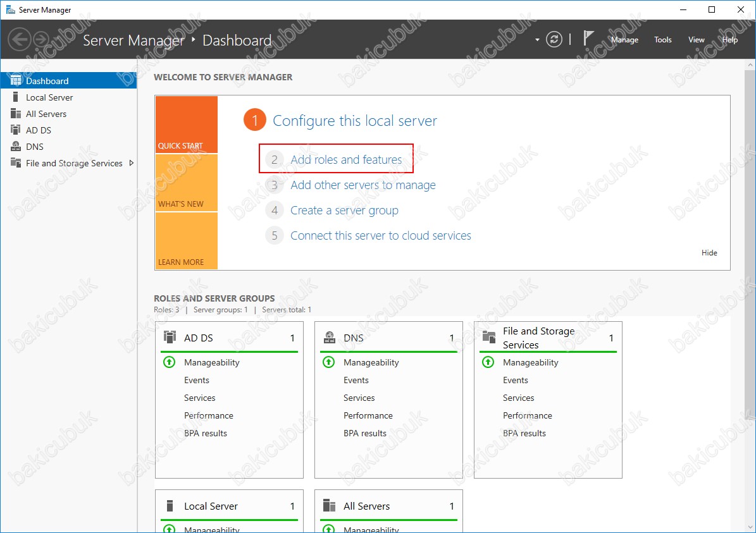Click BPA results under DNS tile
Viewport: 756px width, 533px height.
click(365, 433)
